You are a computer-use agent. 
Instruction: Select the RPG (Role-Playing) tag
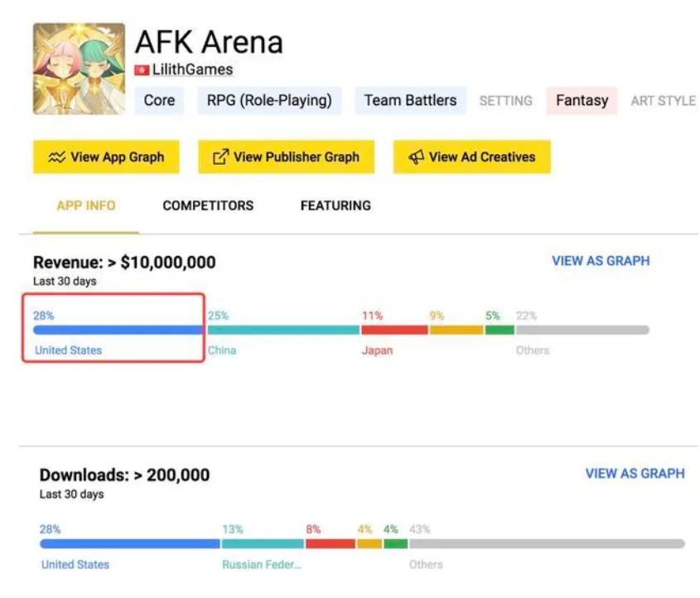(269, 101)
